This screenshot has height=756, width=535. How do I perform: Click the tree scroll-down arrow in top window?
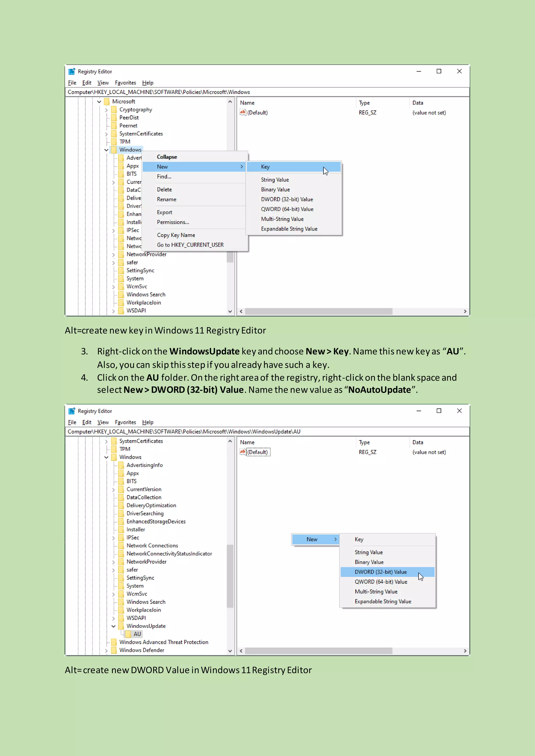click(230, 311)
